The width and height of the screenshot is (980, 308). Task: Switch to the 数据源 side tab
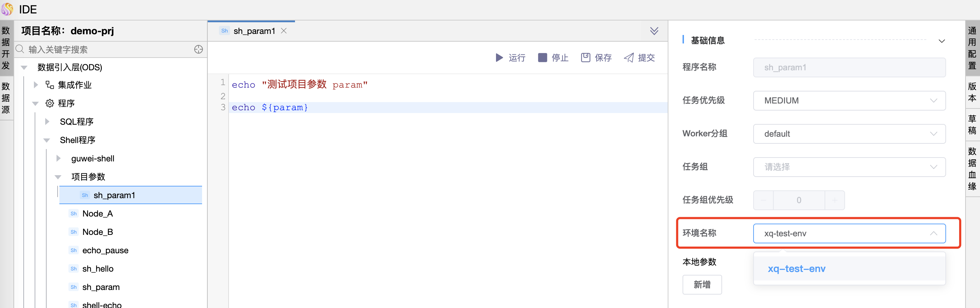point(6,98)
